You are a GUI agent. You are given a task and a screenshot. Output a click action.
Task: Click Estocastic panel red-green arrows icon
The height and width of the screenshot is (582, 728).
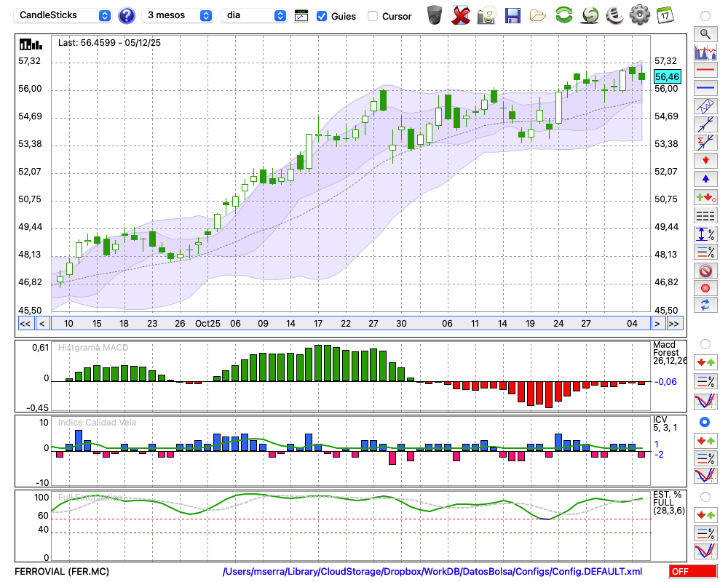coord(705,515)
